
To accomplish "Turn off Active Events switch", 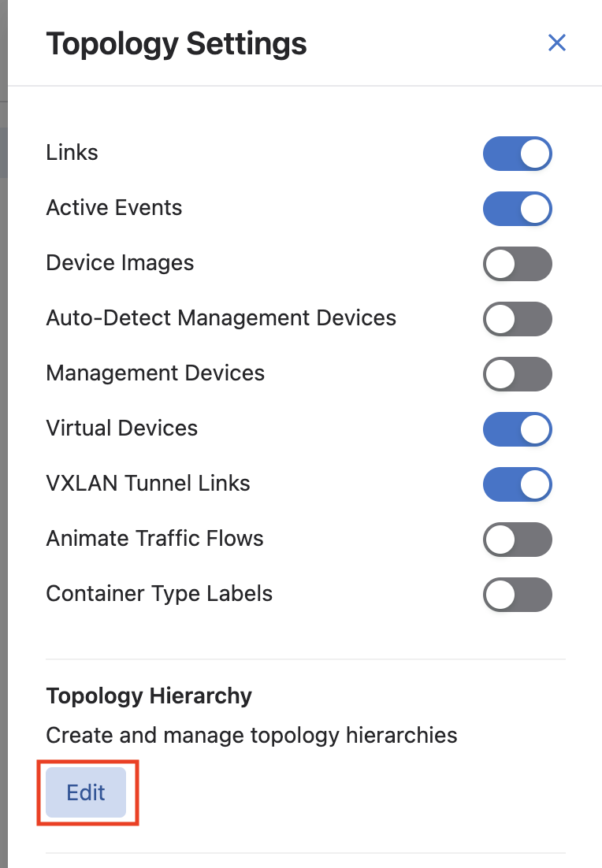I will [x=517, y=209].
